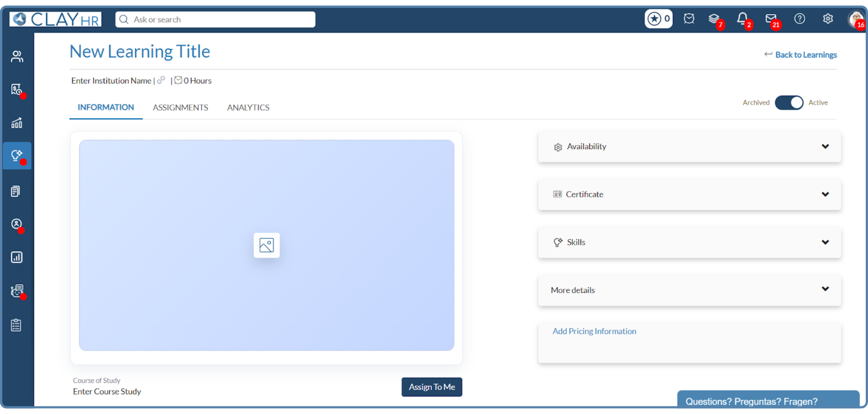The image size is (868, 414).
Task: Click the course image upload area
Action: [267, 245]
